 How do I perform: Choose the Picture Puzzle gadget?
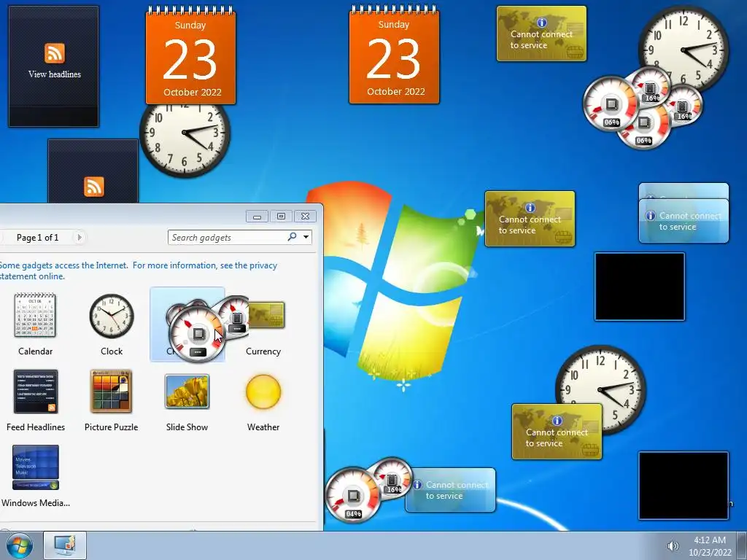(x=111, y=392)
